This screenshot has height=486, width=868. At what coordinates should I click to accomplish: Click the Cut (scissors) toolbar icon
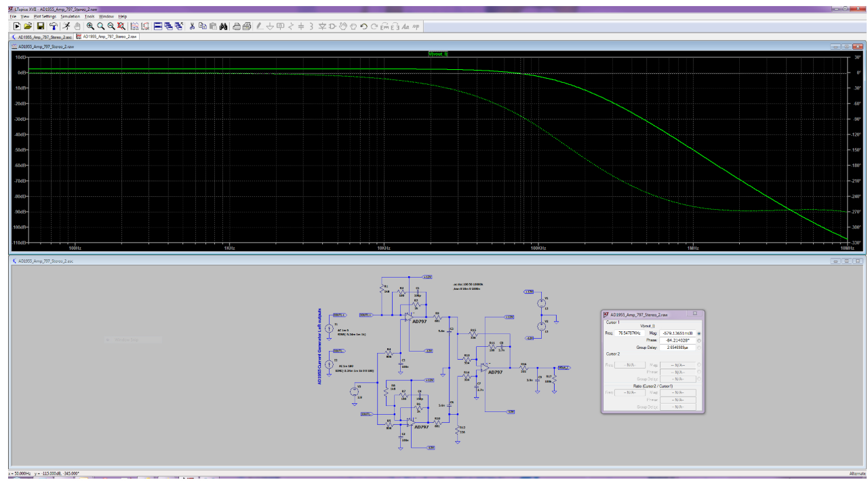[192, 26]
